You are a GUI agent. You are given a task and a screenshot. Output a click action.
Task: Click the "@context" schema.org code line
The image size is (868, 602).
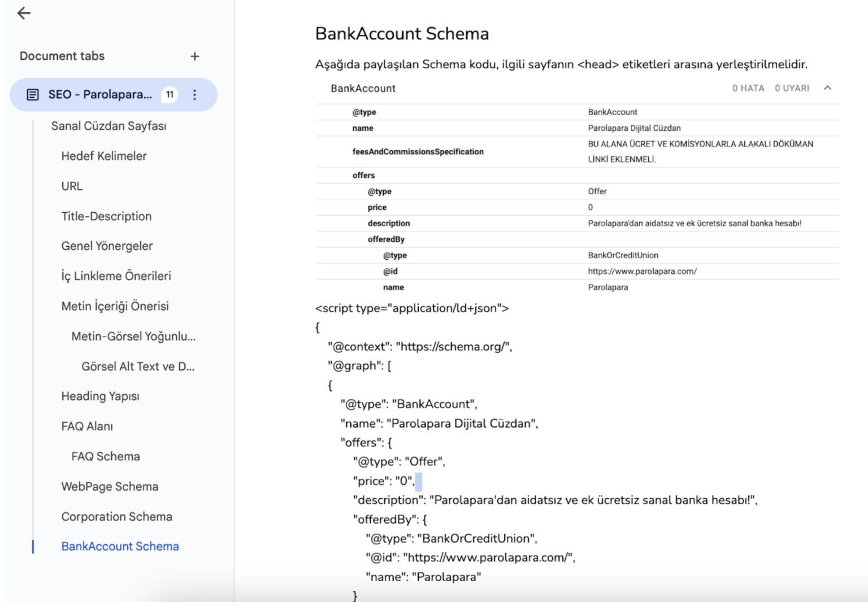point(420,347)
